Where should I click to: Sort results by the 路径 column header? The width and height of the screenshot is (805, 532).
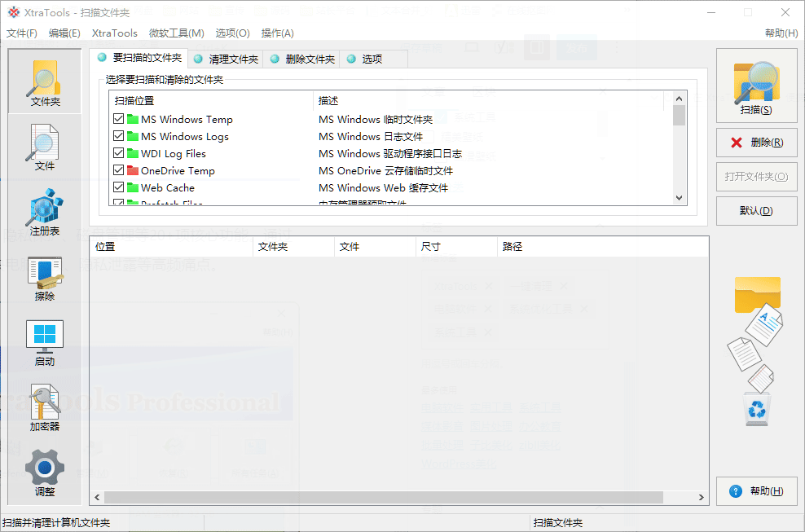(603, 247)
